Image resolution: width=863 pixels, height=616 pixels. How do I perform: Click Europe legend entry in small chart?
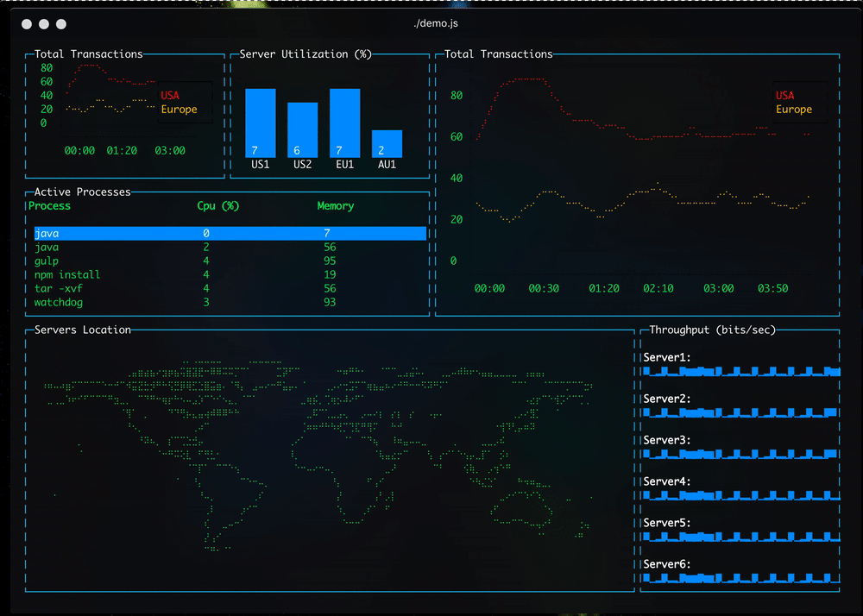(x=179, y=110)
